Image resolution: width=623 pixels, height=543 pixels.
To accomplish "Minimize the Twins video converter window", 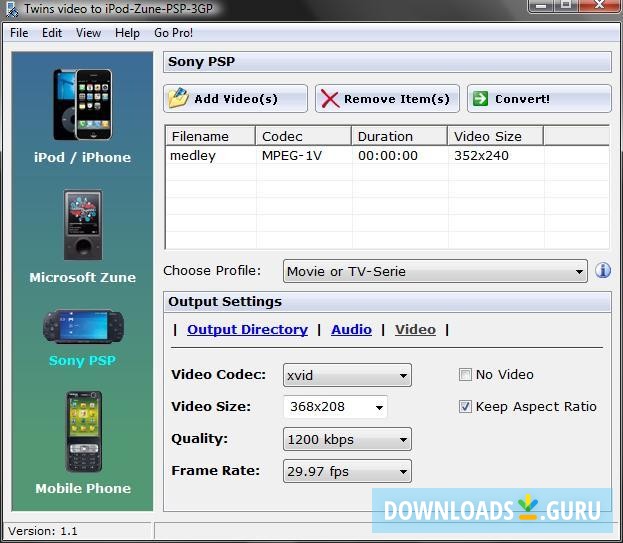I will pos(540,5).
